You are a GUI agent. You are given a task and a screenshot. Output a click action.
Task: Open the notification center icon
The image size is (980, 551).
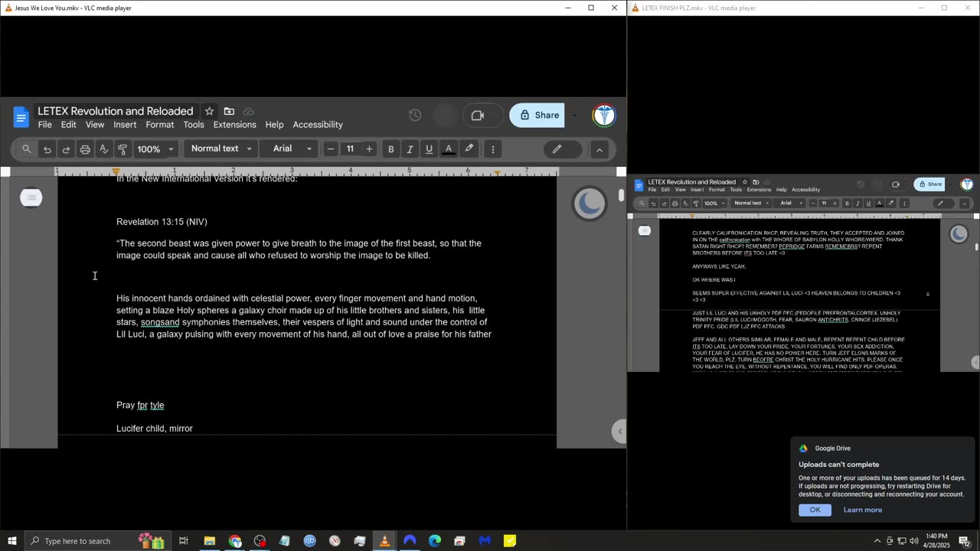click(965, 541)
